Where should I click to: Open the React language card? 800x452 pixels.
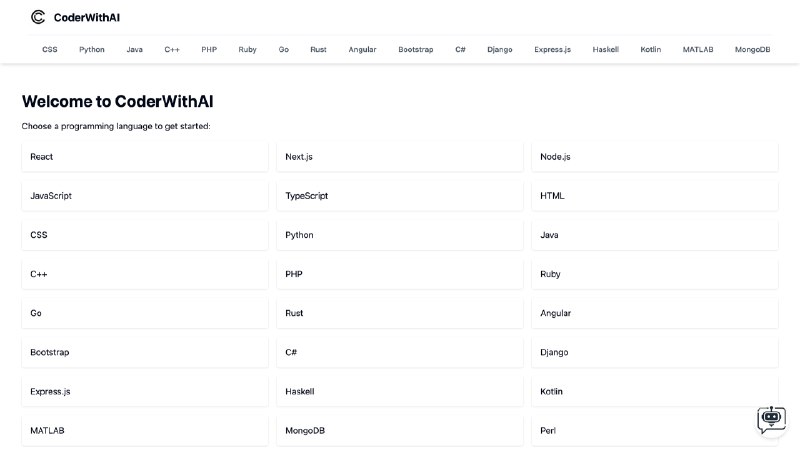144,157
